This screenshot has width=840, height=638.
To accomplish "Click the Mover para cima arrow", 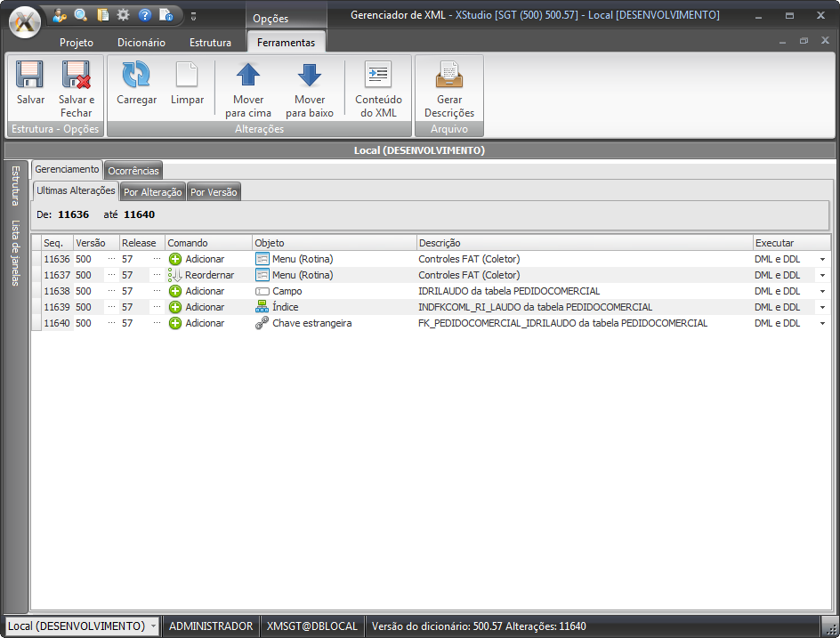I will coord(248,76).
